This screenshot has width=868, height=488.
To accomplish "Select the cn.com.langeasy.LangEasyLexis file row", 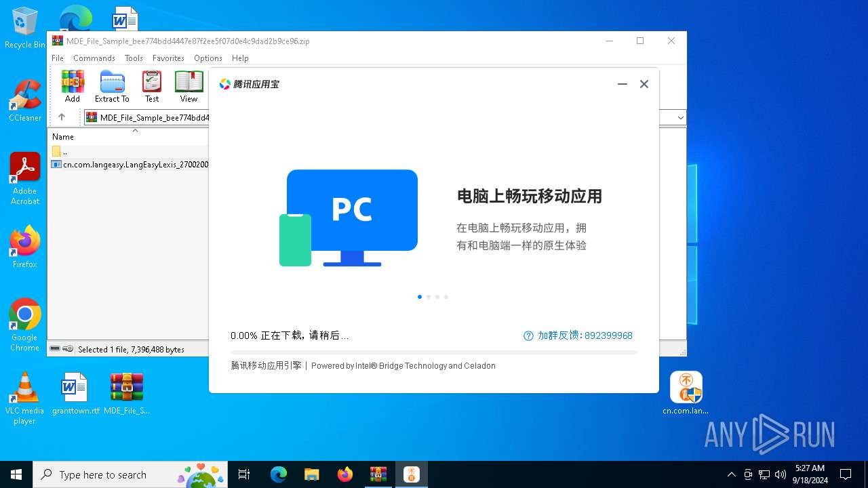I will (x=130, y=164).
